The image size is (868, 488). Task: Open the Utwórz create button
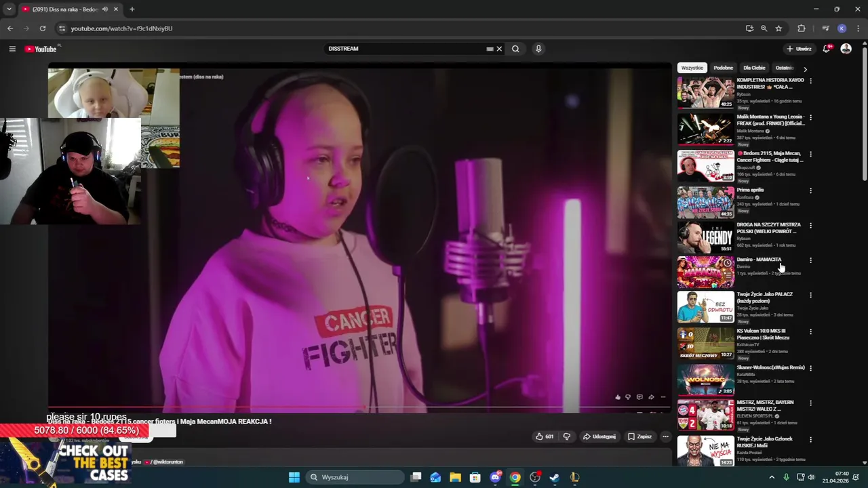click(799, 49)
